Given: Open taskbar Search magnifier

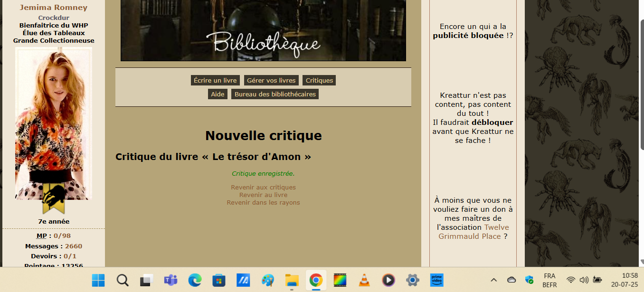Looking at the screenshot, I should 123,280.
